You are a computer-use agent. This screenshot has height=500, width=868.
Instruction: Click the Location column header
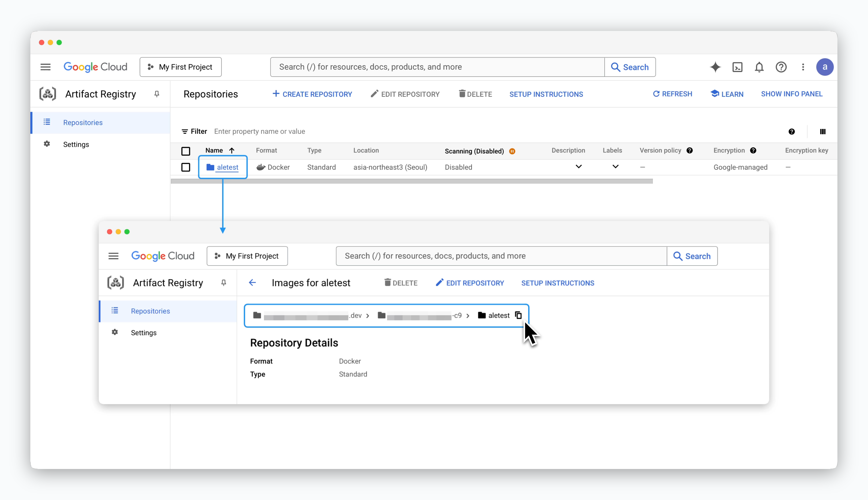[x=366, y=150]
